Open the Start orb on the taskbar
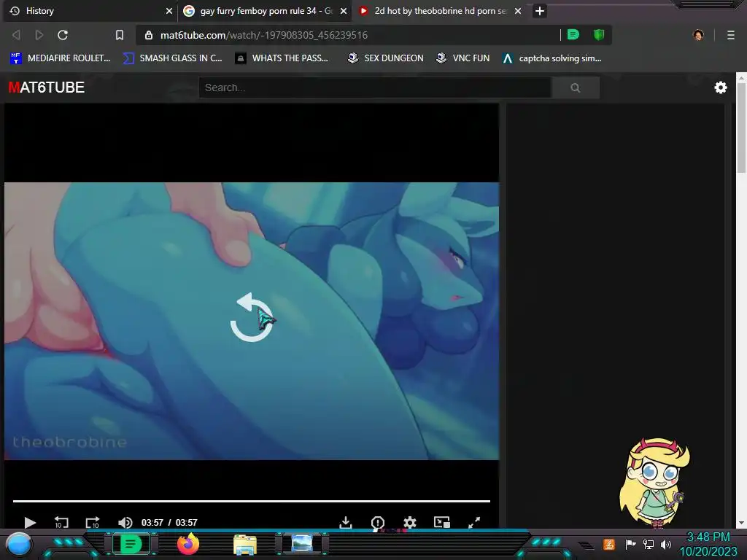Image resolution: width=747 pixels, height=560 pixels. (x=19, y=544)
